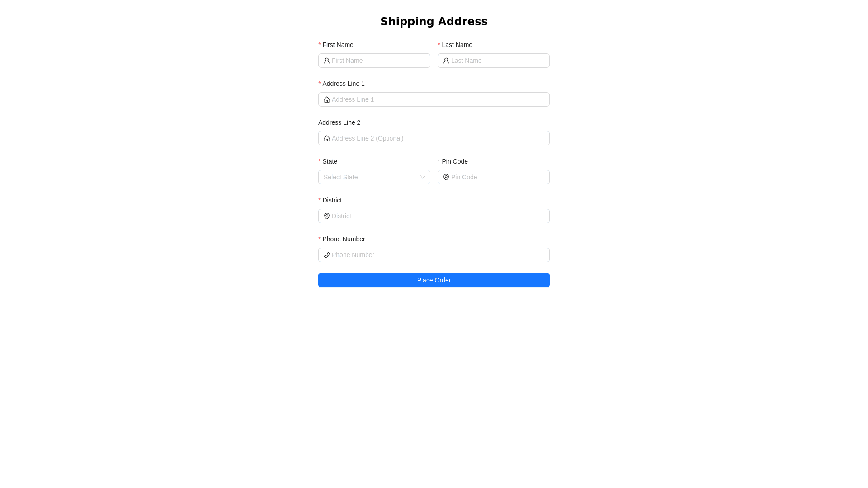The width and height of the screenshot is (868, 488).
Task: Focus the Phone Number input field
Action: coord(439,255)
